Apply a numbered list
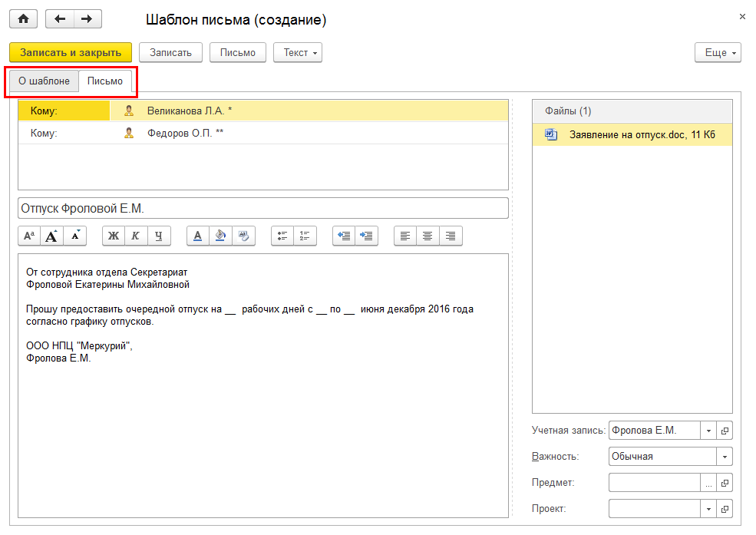Screen dimensions: 756x535 305,236
